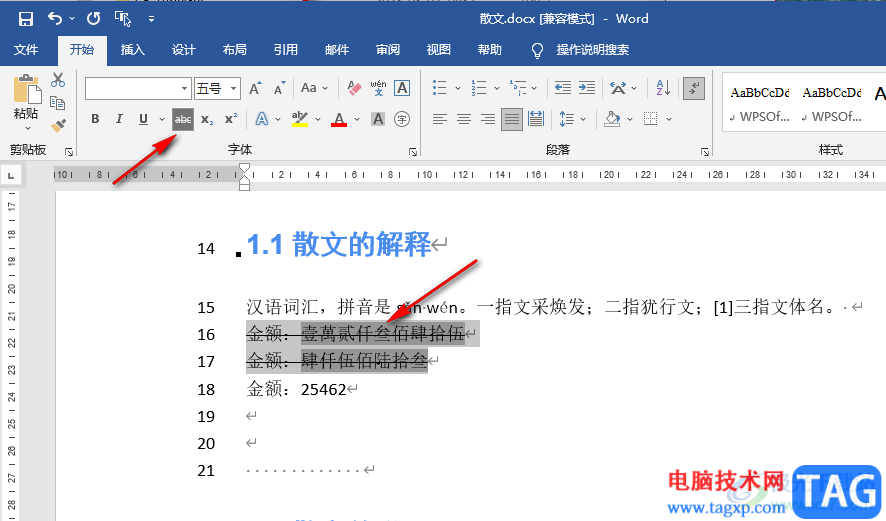The width and height of the screenshot is (886, 521).
Task: Open font dialog launcher
Action: point(413,151)
